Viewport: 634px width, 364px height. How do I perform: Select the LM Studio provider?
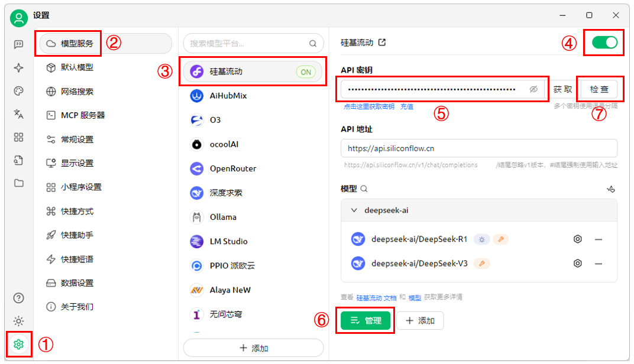[253, 241]
